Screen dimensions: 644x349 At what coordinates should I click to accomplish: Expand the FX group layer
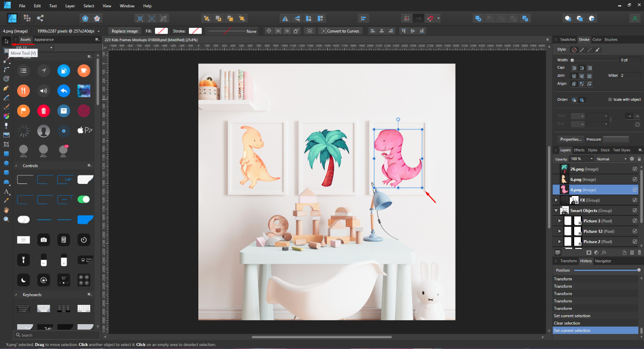[556, 200]
